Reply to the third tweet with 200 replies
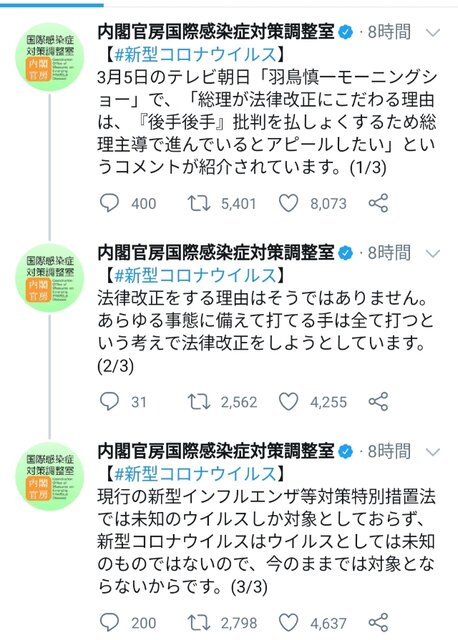Image resolution: width=458 pixels, height=640 pixels. pos(109,622)
